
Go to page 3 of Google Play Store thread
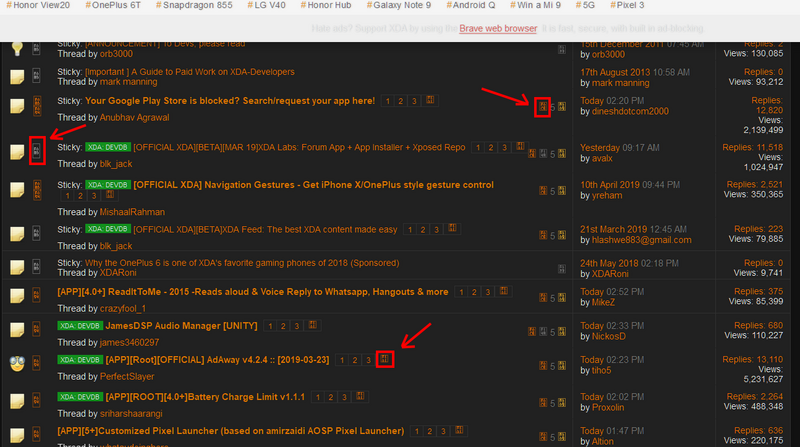click(x=414, y=101)
